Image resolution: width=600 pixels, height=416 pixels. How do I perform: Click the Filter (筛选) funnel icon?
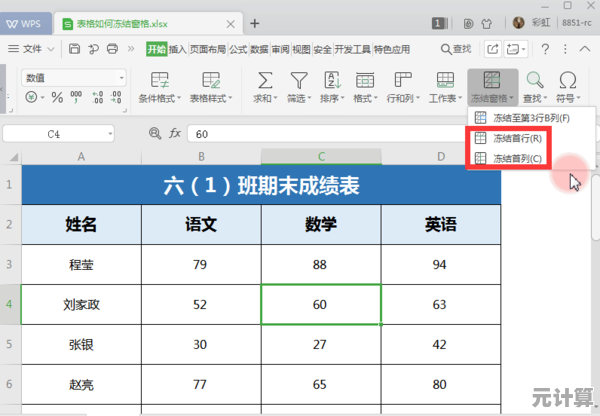click(x=298, y=81)
